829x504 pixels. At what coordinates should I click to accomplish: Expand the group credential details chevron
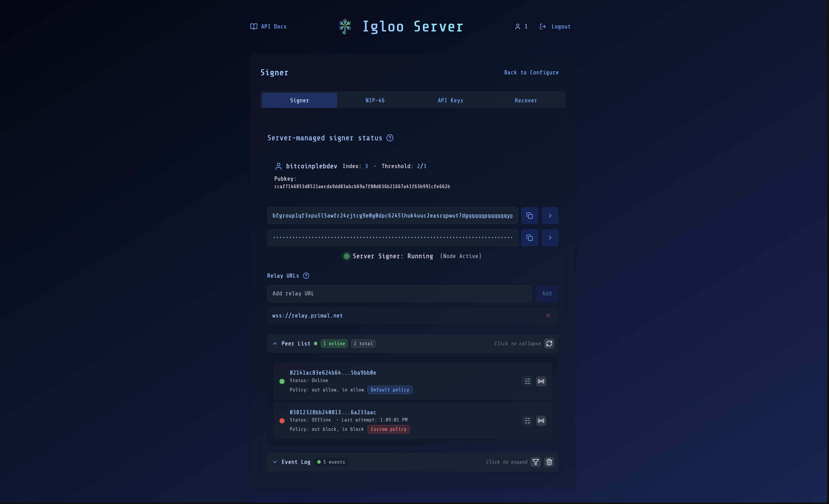pos(550,216)
